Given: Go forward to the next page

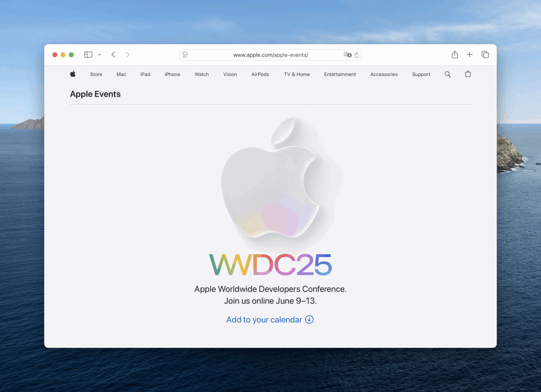Looking at the screenshot, I should [x=128, y=54].
